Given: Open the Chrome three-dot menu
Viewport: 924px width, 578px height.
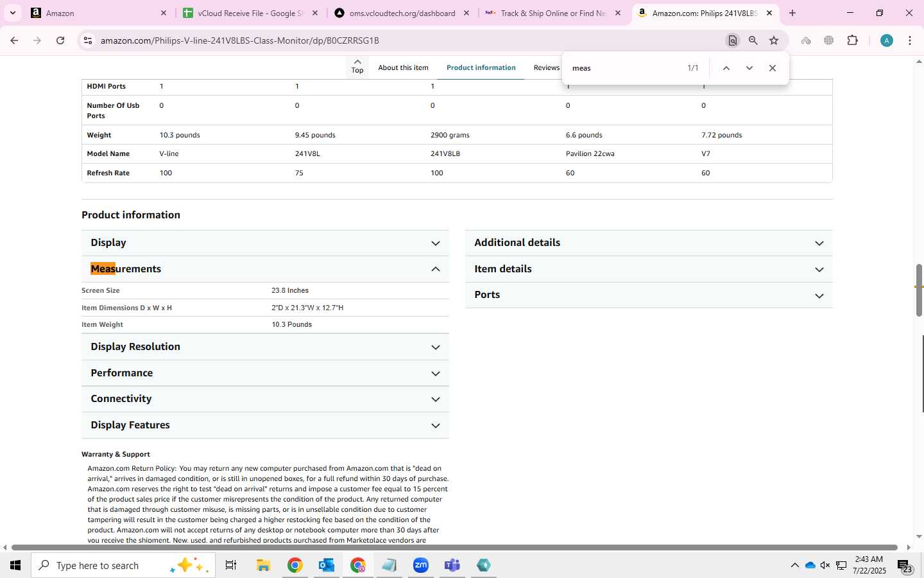Looking at the screenshot, I should [x=910, y=40].
